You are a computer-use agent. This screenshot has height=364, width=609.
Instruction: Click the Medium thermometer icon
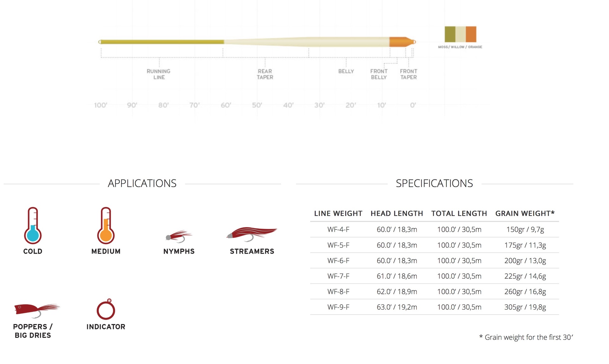click(106, 225)
